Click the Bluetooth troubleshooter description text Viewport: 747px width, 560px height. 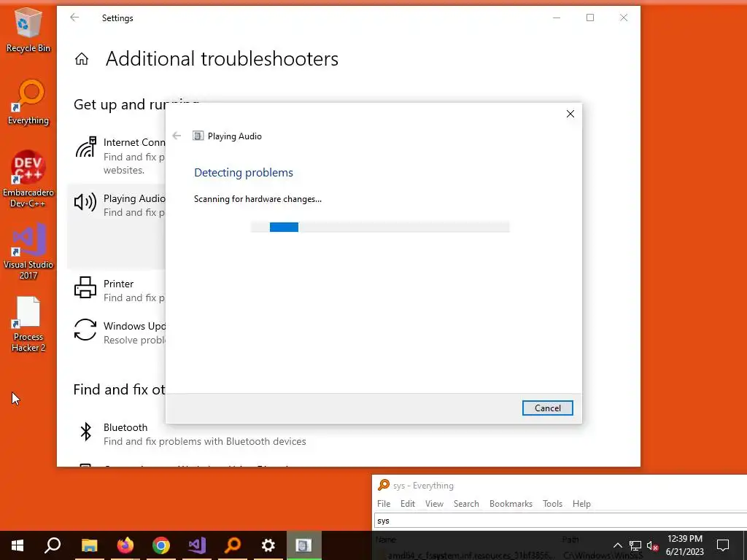click(x=205, y=441)
